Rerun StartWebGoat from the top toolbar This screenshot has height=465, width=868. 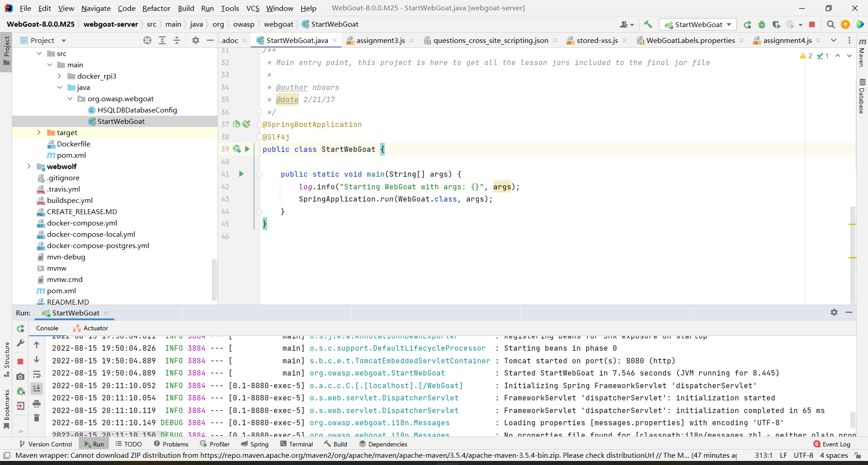click(x=747, y=24)
